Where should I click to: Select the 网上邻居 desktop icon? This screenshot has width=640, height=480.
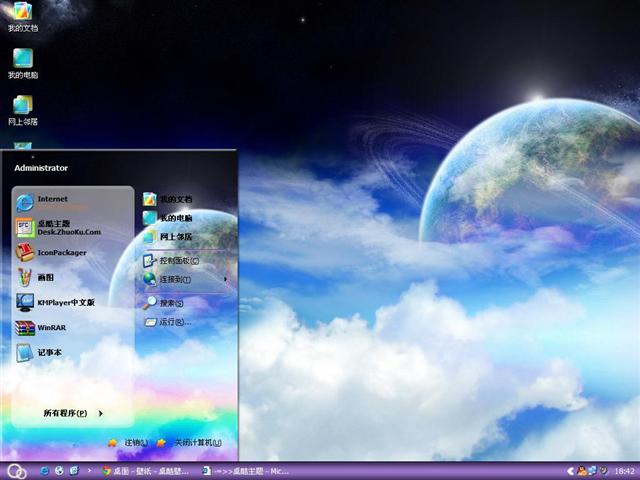[x=22, y=110]
